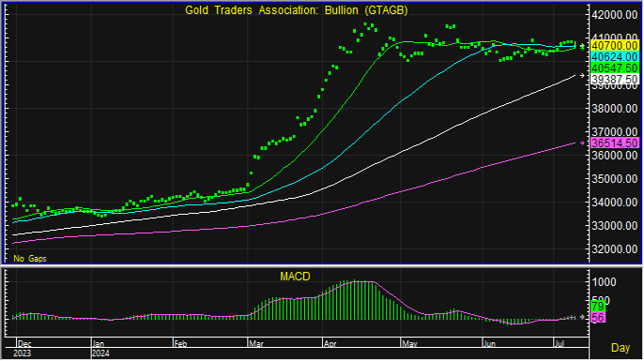Select the magenta 36514.50 value tag

click(x=614, y=143)
